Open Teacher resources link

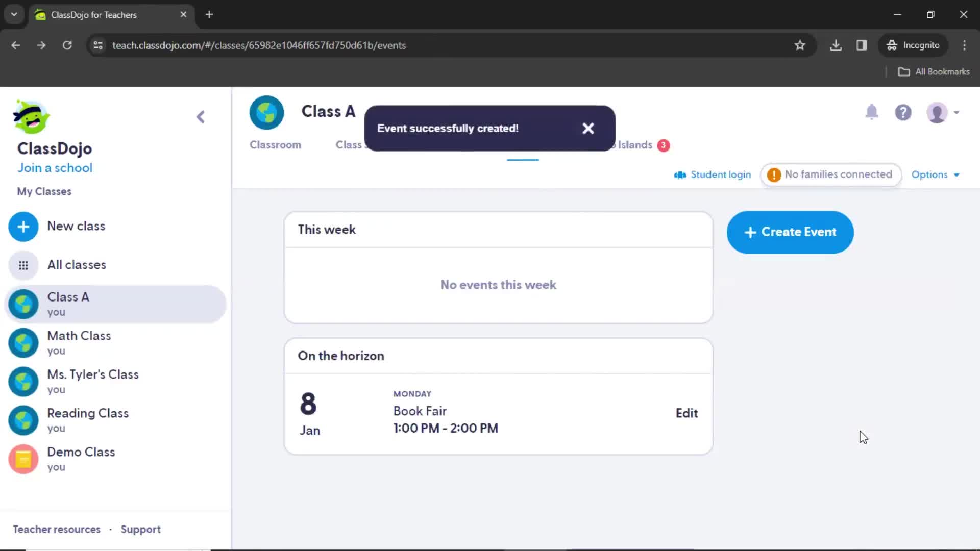pos(57,528)
